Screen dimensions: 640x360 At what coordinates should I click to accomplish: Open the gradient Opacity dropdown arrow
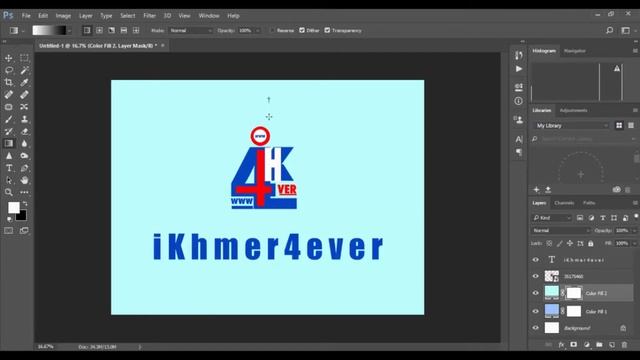pyautogui.click(x=258, y=31)
